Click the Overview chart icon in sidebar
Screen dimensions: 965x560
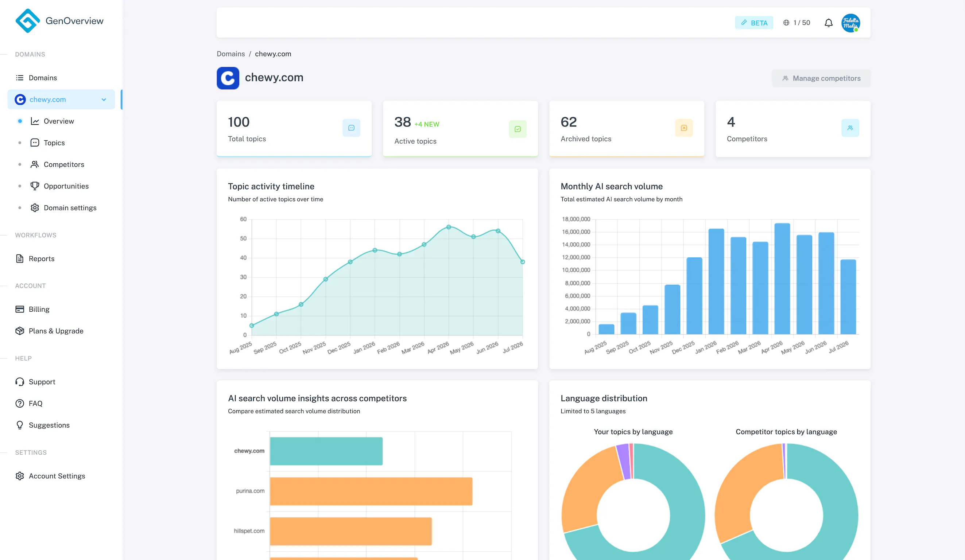coord(35,121)
